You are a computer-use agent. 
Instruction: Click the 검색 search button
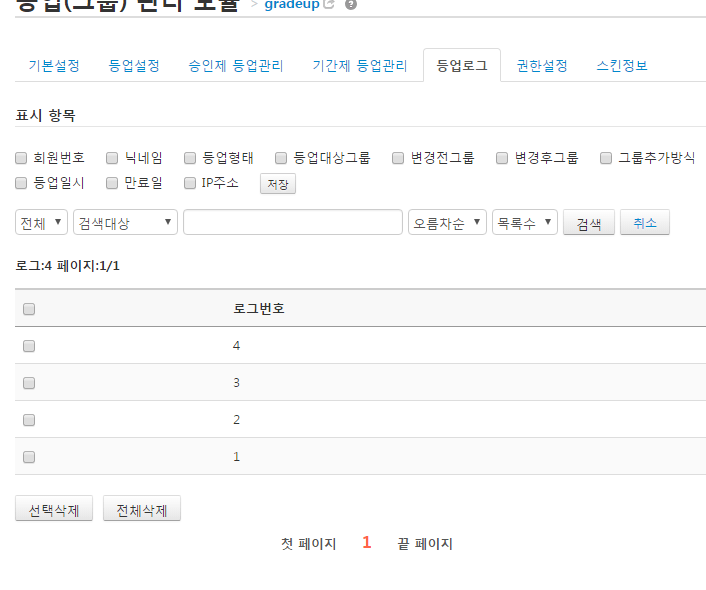pyautogui.click(x=589, y=223)
